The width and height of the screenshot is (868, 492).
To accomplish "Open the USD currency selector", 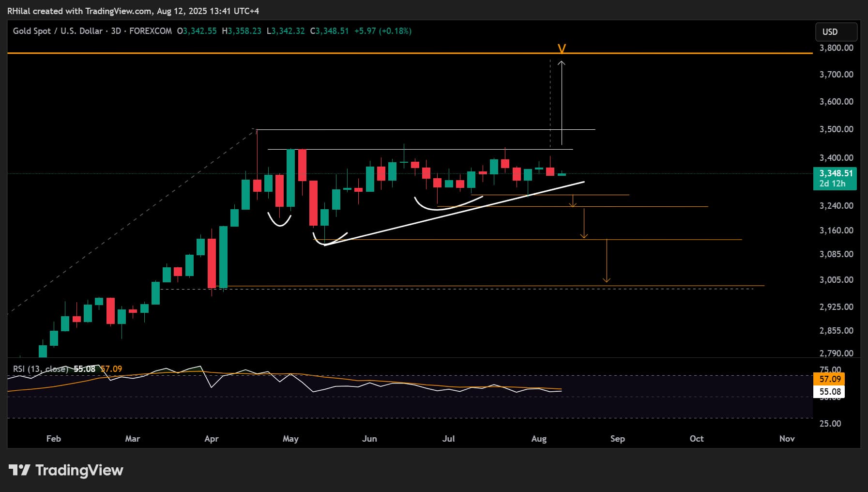I will (836, 32).
